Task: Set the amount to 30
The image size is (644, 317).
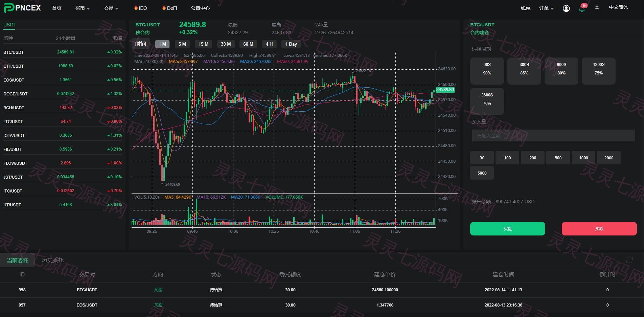Action: (482, 158)
